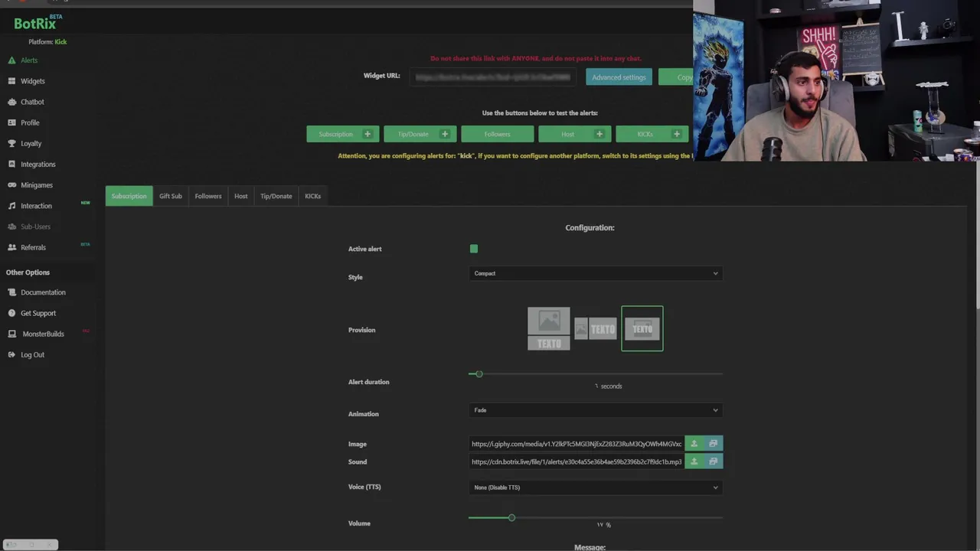This screenshot has height=551, width=980.
Task: Click the Sound URL input field
Action: tap(577, 461)
